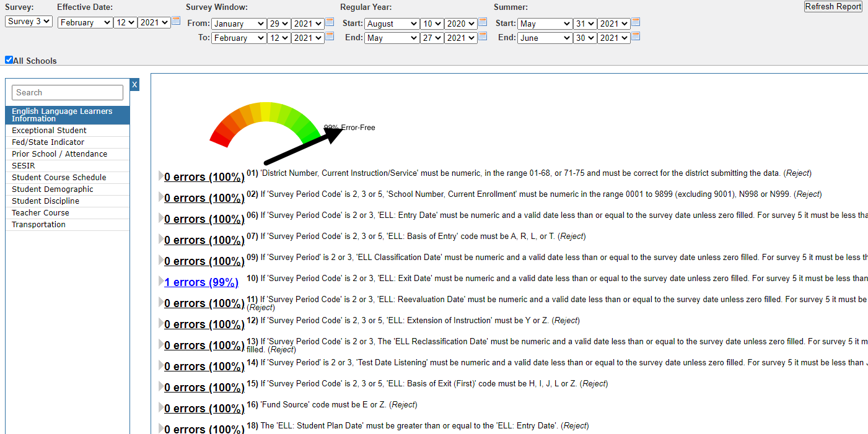Close the category panel with X

coord(134,85)
